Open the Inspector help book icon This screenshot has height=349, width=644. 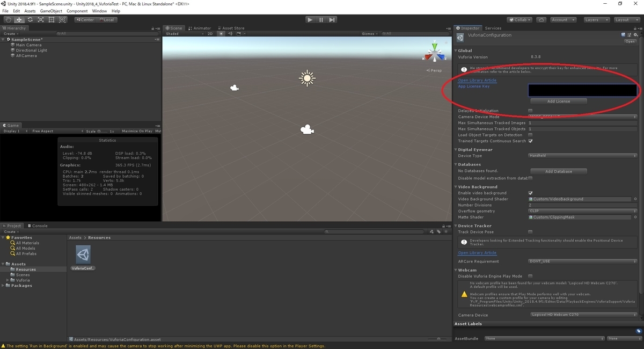(x=623, y=35)
